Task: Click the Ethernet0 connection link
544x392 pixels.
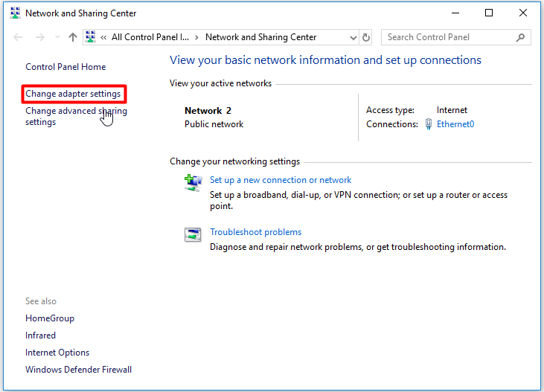Action: [x=455, y=124]
